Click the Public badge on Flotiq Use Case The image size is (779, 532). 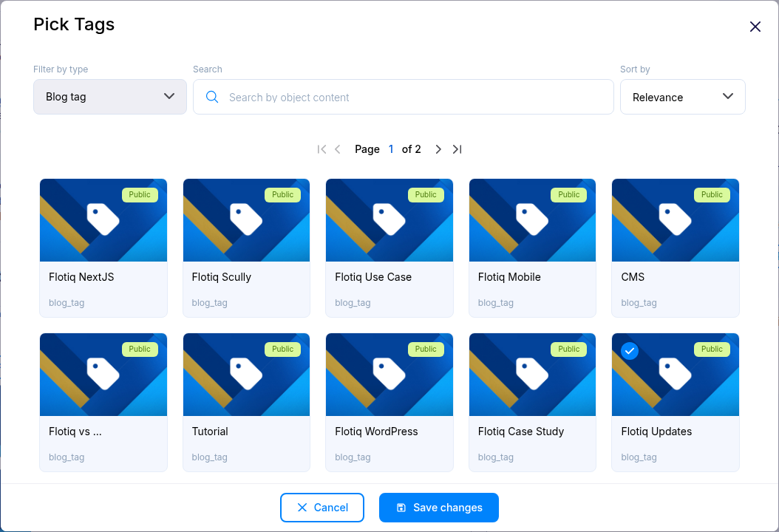click(x=426, y=195)
